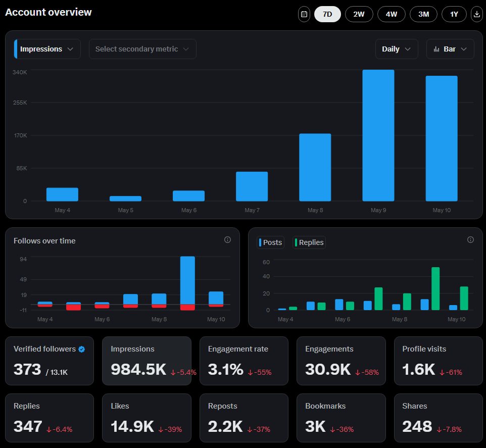486x448 pixels.
Task: Click the May 10 impressions bar
Action: click(442, 138)
